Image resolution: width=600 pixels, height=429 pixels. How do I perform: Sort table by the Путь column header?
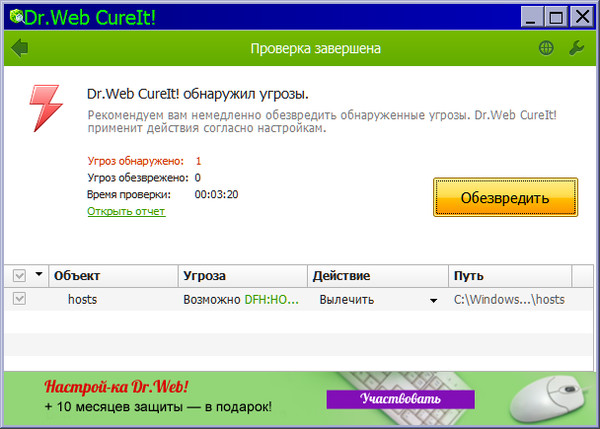pyautogui.click(x=510, y=276)
